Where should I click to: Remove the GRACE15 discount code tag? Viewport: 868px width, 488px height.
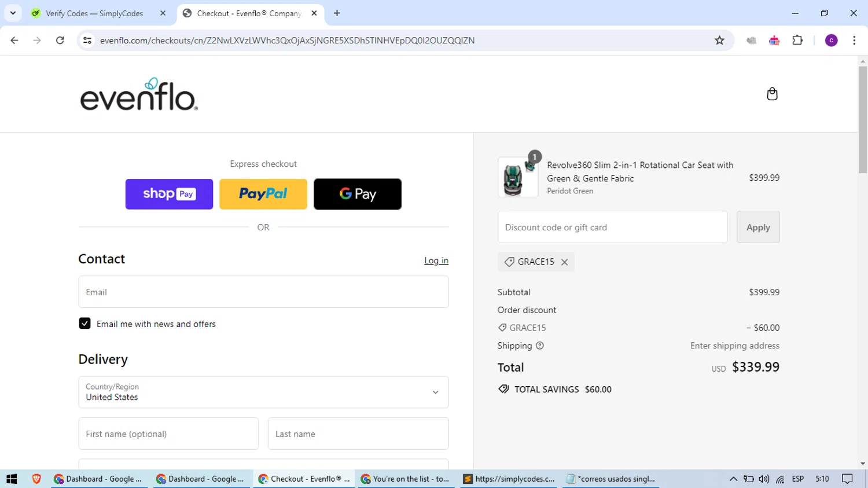click(x=564, y=262)
